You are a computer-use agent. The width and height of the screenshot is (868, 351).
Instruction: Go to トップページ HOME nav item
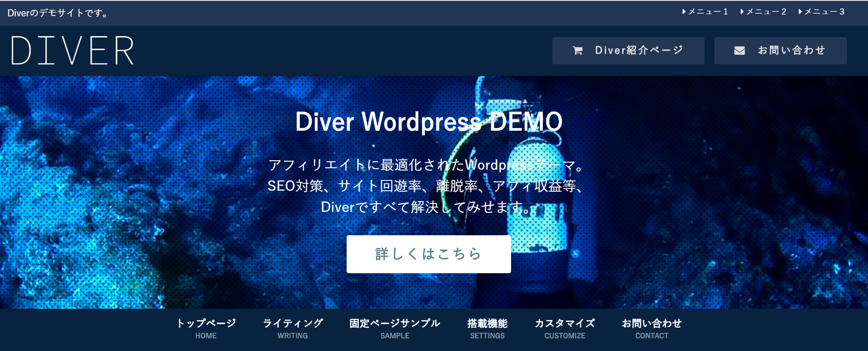pos(206,329)
